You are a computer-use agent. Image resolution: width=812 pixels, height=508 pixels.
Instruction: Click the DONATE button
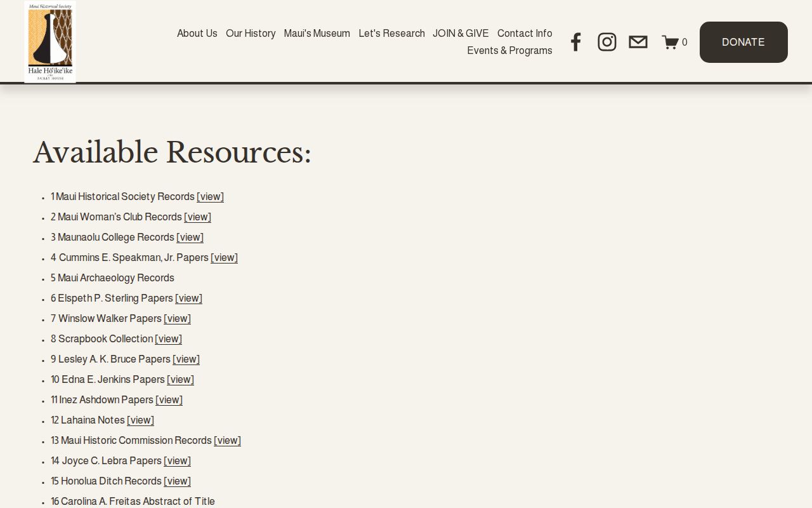click(743, 42)
